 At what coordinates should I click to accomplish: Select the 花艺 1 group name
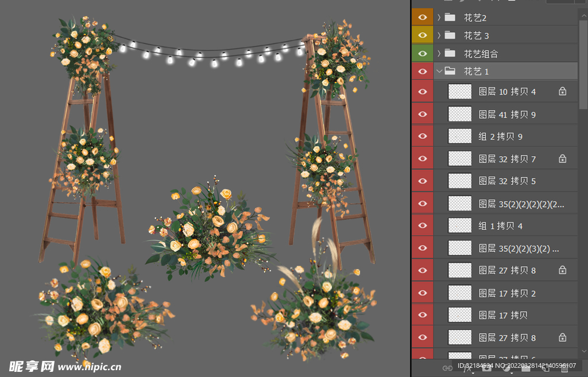[476, 71]
